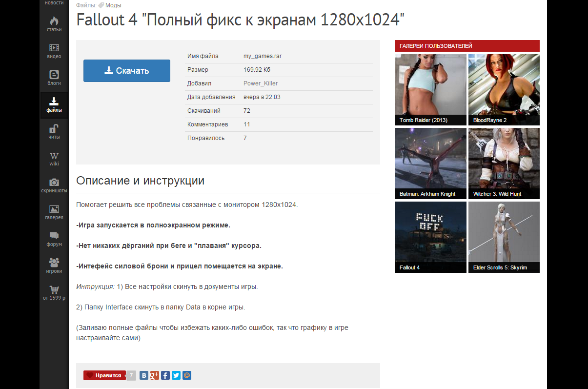Share via Mail.ru @ icon
The height and width of the screenshot is (389, 588).
point(187,375)
